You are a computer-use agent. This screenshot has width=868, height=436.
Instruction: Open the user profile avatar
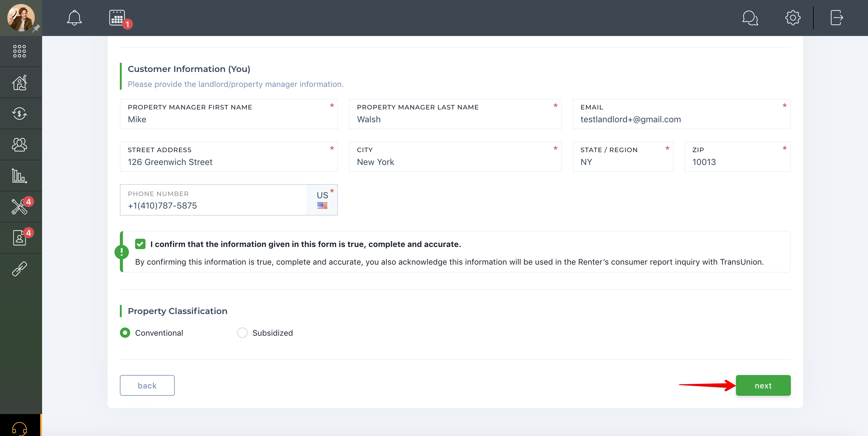[x=20, y=17]
